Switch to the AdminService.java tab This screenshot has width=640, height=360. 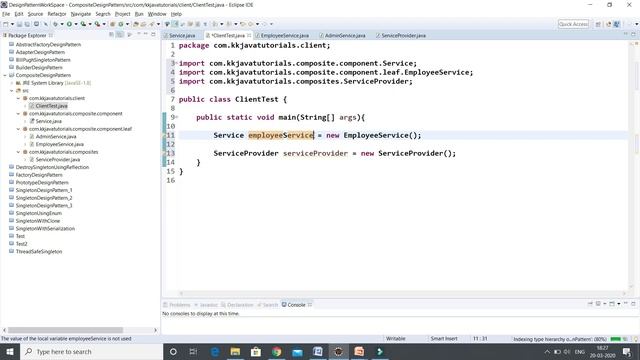342,36
